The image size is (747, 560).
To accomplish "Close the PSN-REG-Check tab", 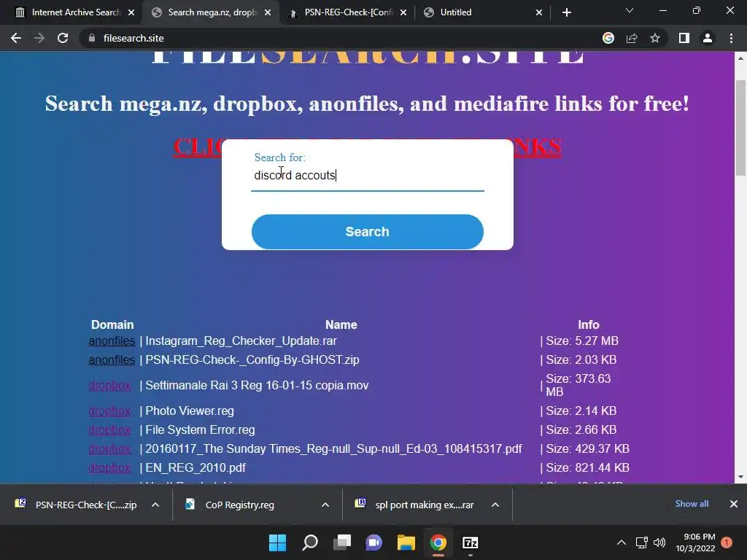I will pyautogui.click(x=403, y=12).
